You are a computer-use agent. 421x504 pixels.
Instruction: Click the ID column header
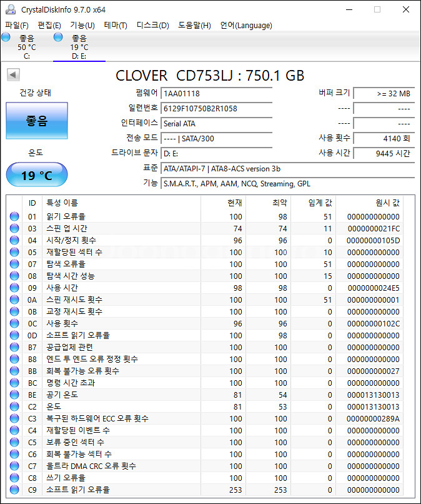point(32,203)
